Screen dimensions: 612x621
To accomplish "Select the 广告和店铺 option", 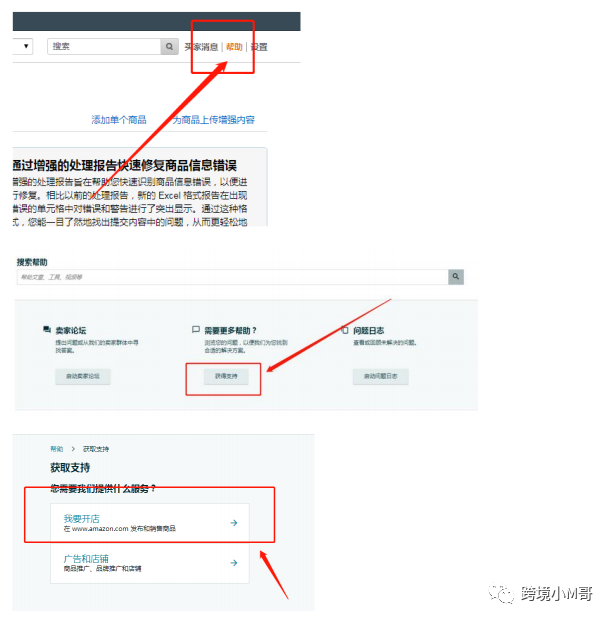I will point(150,563).
